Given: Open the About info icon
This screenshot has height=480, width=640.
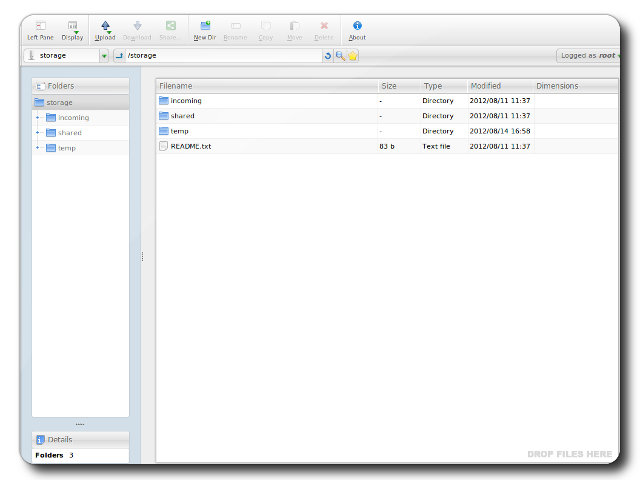Looking at the screenshot, I should pos(357,29).
